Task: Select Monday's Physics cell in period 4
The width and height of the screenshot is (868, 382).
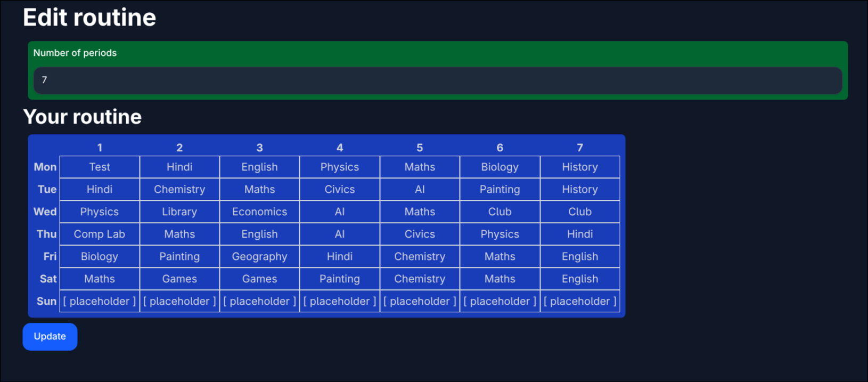Action: tap(340, 167)
